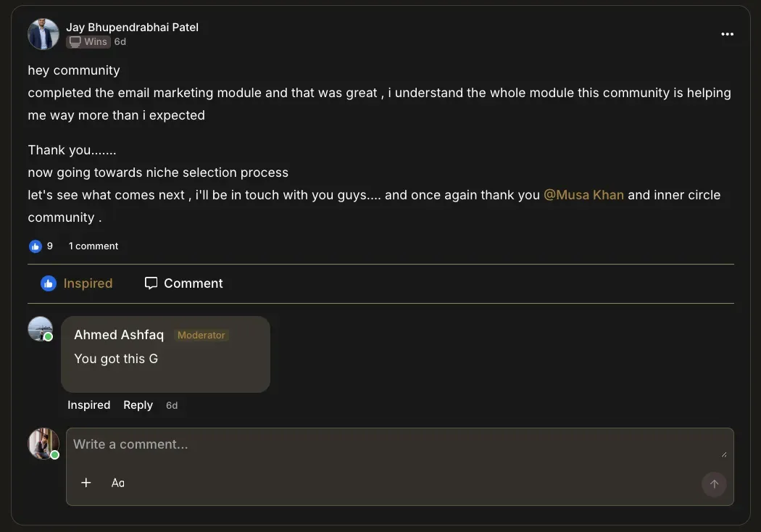Image resolution: width=761 pixels, height=532 pixels.
Task: Click the plus icon to add attachment
Action: (x=86, y=483)
